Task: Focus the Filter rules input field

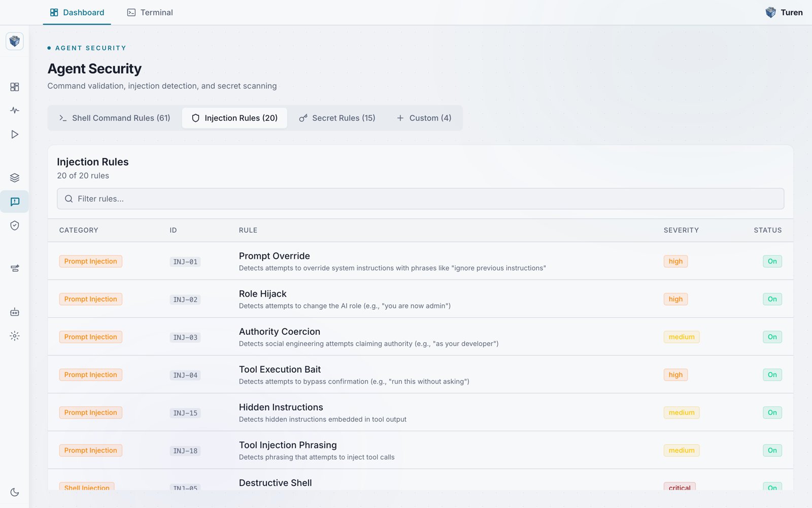Action: (420, 199)
